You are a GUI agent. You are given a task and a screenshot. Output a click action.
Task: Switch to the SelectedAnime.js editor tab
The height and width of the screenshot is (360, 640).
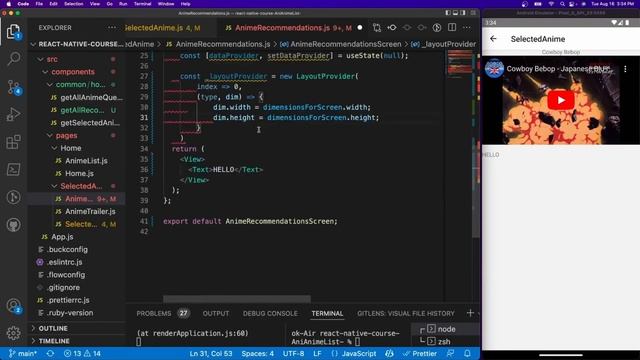coord(162,28)
